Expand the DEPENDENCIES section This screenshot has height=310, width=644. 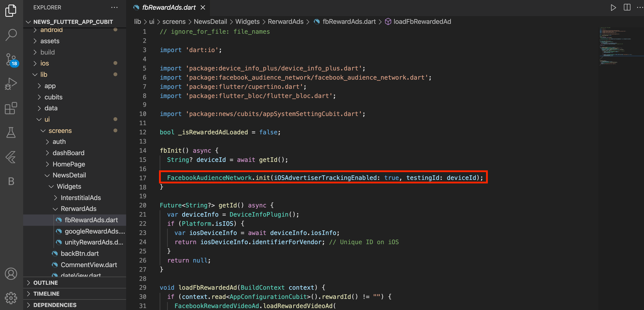(x=55, y=305)
